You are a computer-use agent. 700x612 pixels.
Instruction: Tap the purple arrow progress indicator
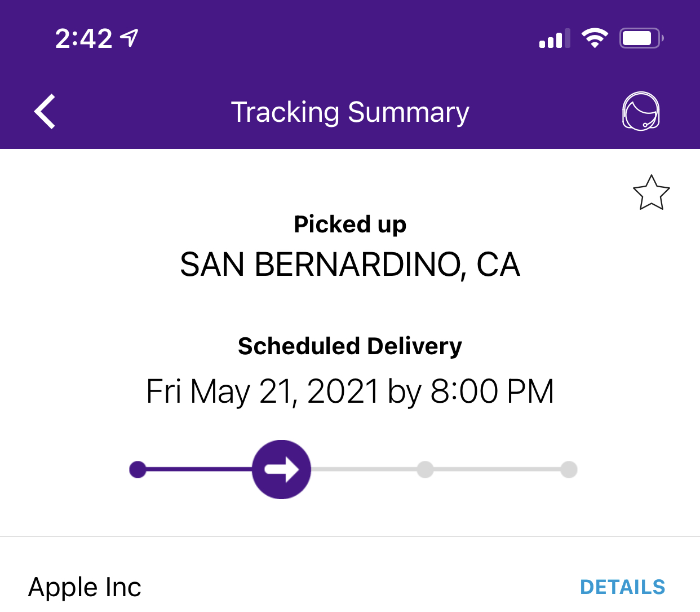coord(281,469)
